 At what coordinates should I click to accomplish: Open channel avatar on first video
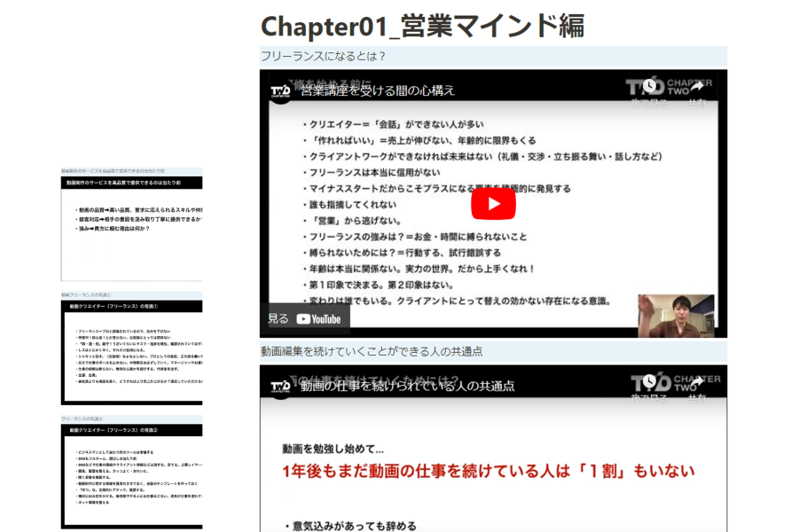coord(280,90)
